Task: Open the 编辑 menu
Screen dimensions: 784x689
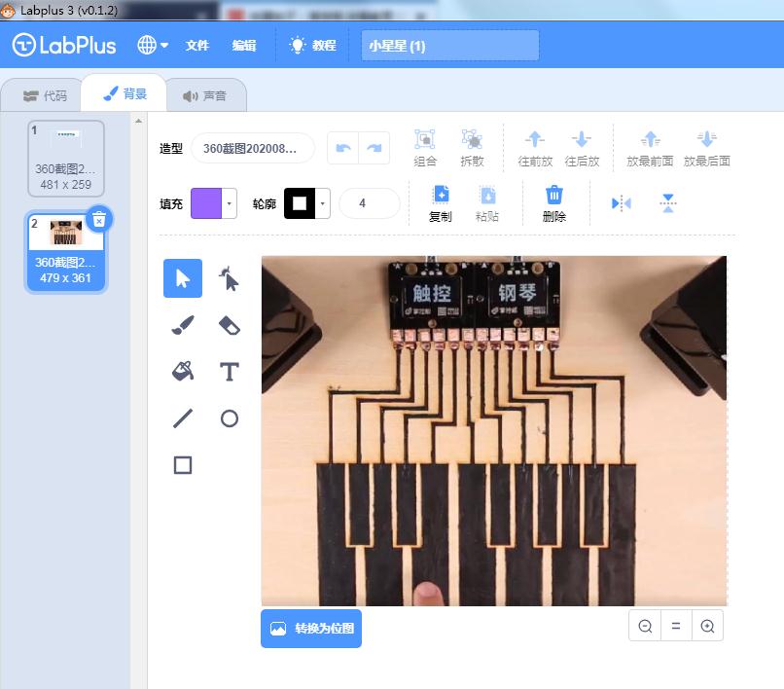Action: click(244, 46)
